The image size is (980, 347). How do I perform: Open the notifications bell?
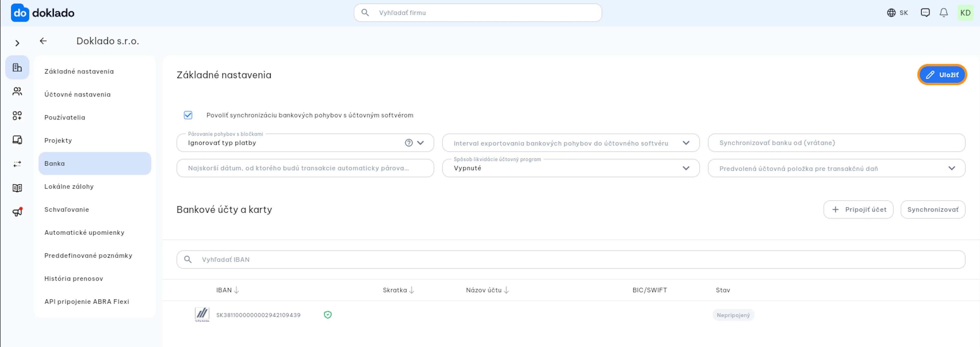pos(944,13)
